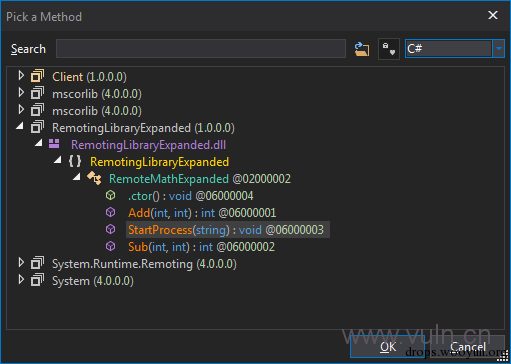The width and height of the screenshot is (511, 364).
Task: Expand the second mscorlib (4.0.0.0) node
Action: (21, 110)
